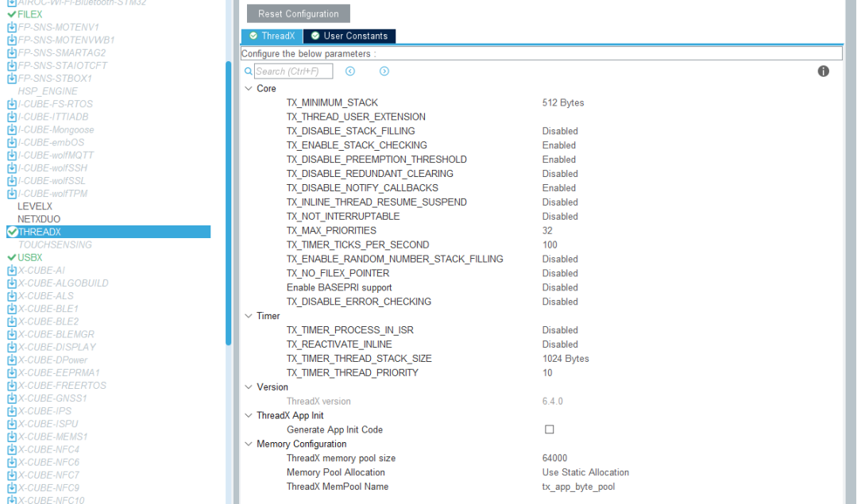Select TX_NOT_INTERRUPTABLE parameter row
This screenshot has height=504, width=857.
click(x=342, y=216)
